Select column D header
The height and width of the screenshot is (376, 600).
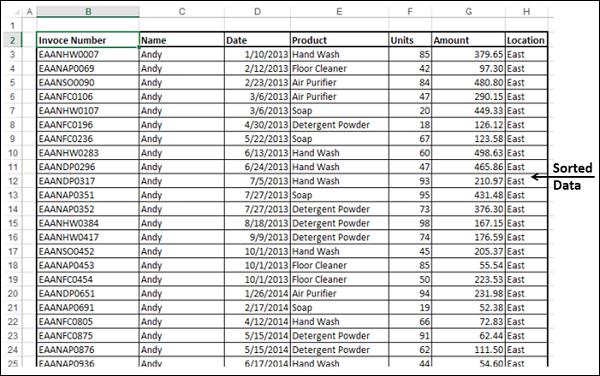tap(258, 12)
